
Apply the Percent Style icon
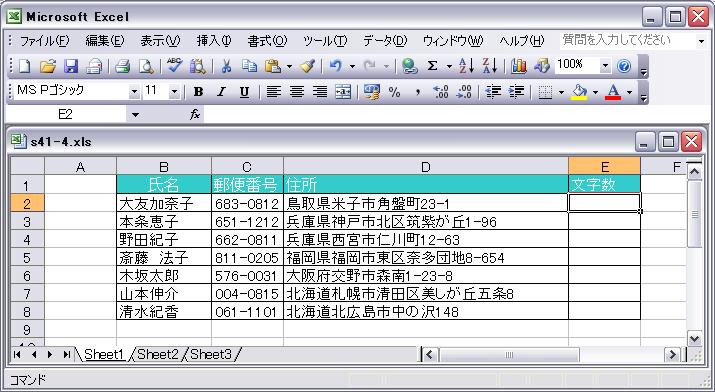(394, 92)
